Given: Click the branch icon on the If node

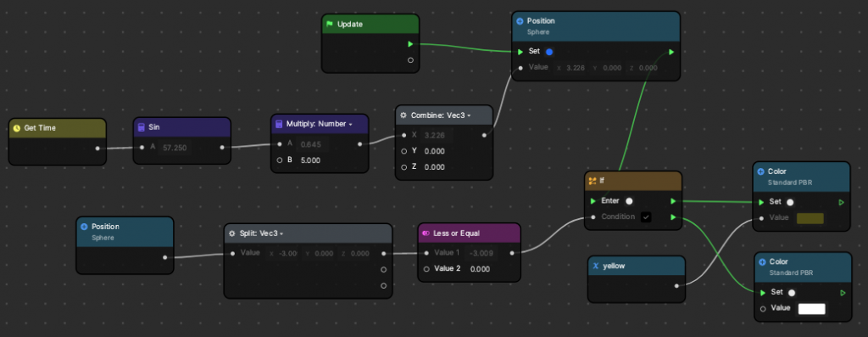Looking at the screenshot, I should point(593,181).
